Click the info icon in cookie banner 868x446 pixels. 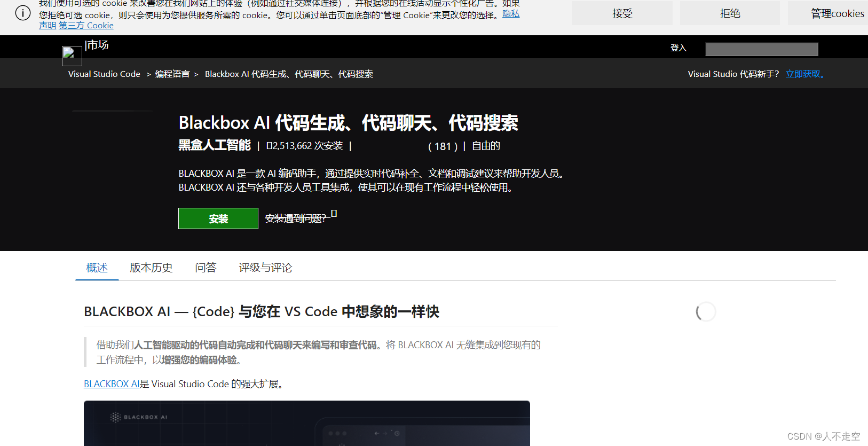[23, 13]
